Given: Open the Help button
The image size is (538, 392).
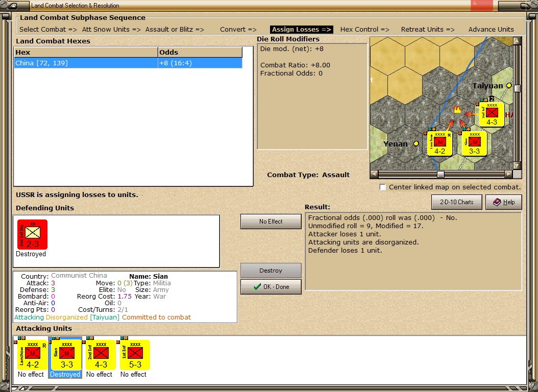Looking at the screenshot, I should click(503, 202).
